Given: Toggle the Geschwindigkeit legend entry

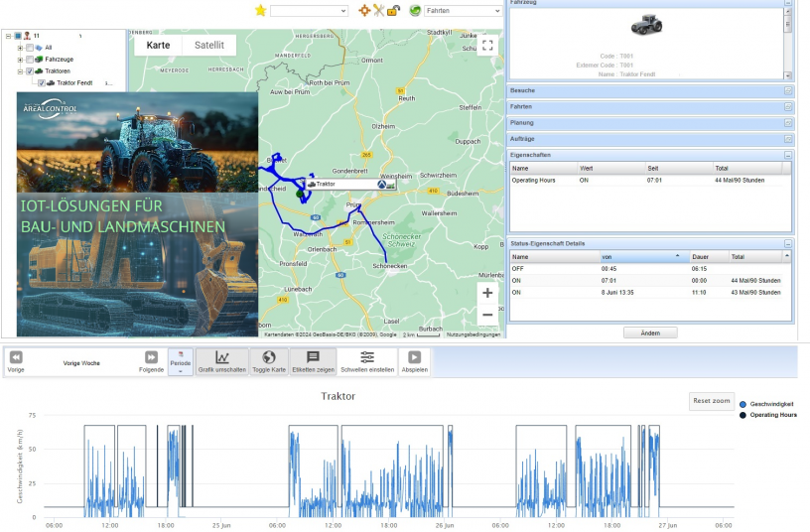Looking at the screenshot, I should (x=766, y=404).
